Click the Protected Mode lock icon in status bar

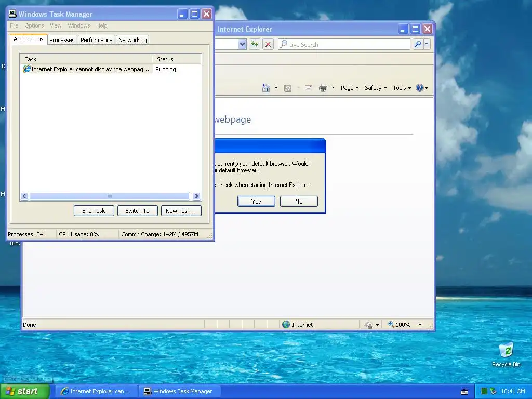tap(368, 325)
